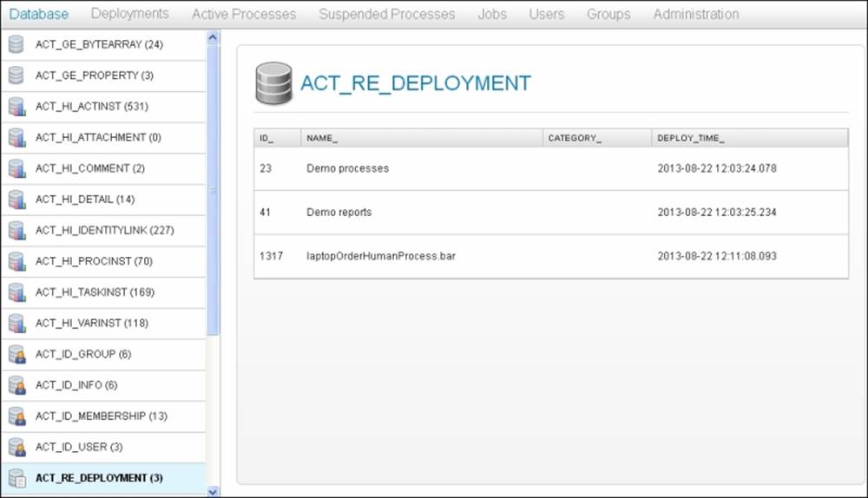Open ACT_HI_ATTACHMENT (0) table
The image size is (868, 498).
[x=103, y=138]
